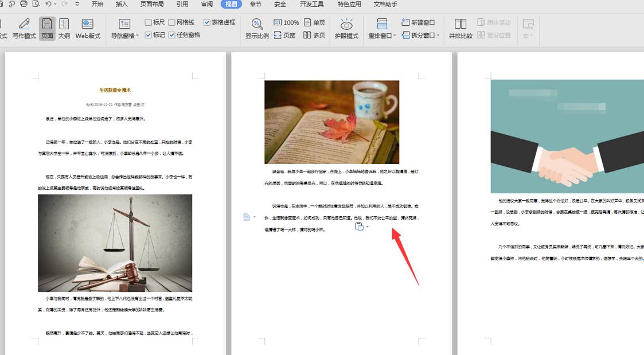Open the 引用 References tab
Image resolution: width=644 pixels, height=355 pixels.
click(182, 4)
